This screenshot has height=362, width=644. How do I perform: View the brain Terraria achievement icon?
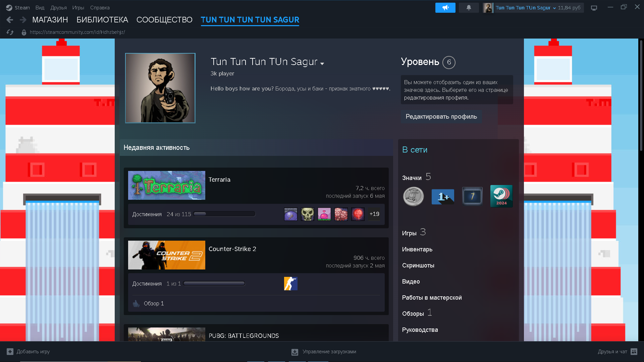pyautogui.click(x=341, y=214)
